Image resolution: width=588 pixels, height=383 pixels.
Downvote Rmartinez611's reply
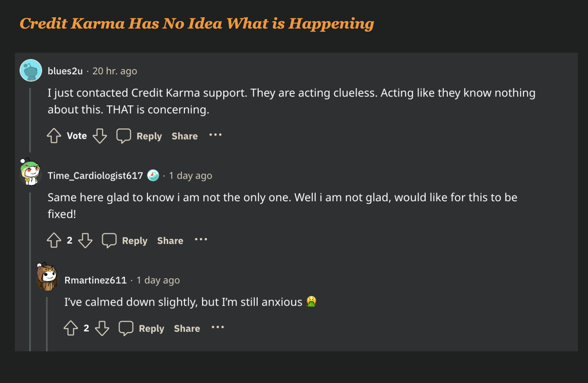102,328
